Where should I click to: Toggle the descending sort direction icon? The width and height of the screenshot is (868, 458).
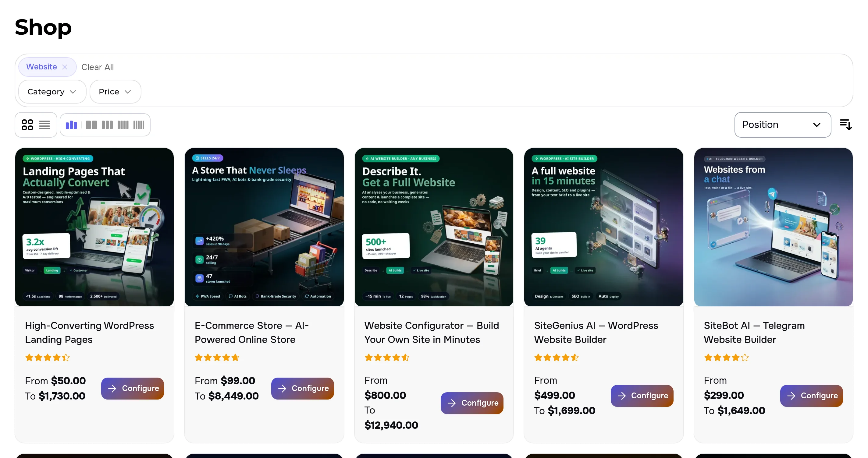(846, 125)
